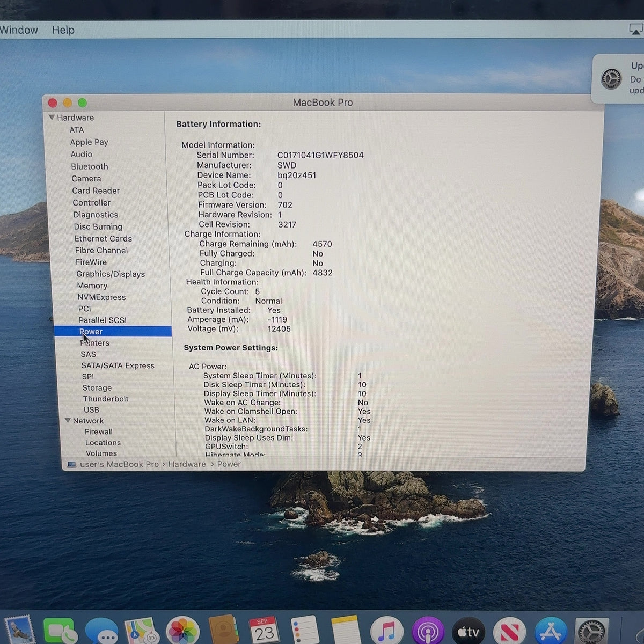Launch FaceTime from the Dock
Viewport: 644px width, 644px height.
(59, 631)
